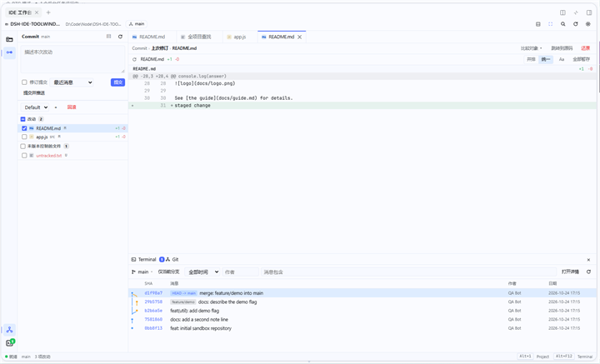Toggle the right side panel icon
Image resolution: width=600 pixels, height=364 pixels.
589,12
